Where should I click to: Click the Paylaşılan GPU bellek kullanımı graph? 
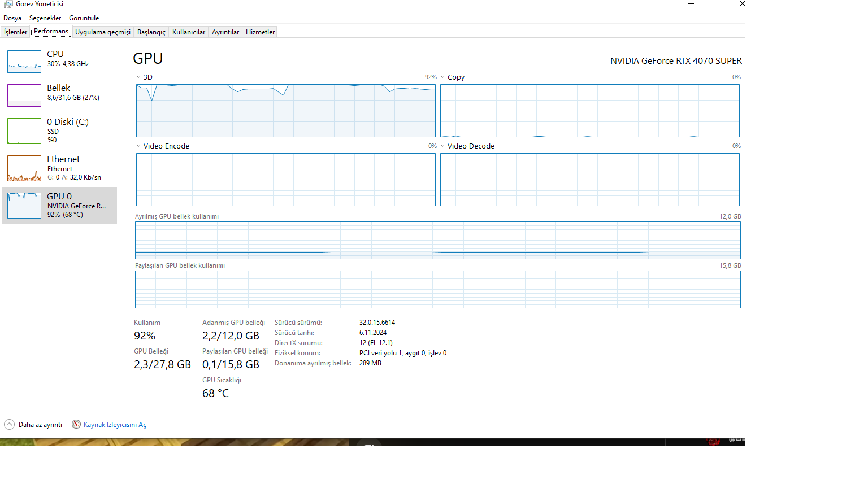(x=438, y=289)
